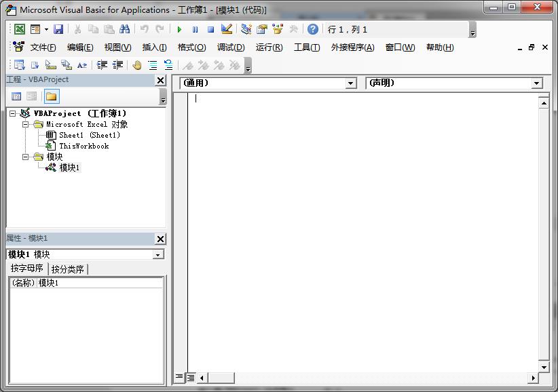Click the Uncomment Block icon
This screenshot has width=558, height=392.
pyautogui.click(x=168, y=65)
